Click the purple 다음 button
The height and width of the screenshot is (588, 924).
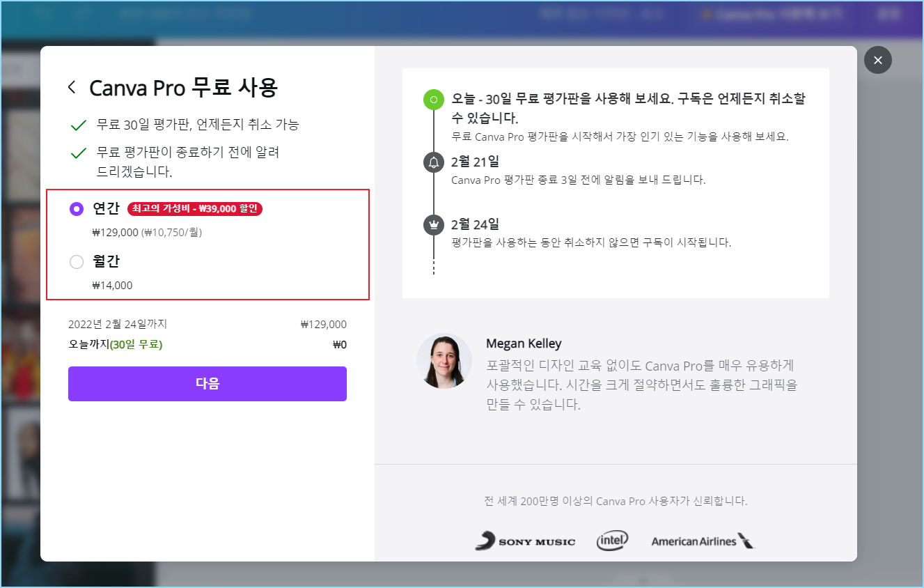tap(207, 384)
